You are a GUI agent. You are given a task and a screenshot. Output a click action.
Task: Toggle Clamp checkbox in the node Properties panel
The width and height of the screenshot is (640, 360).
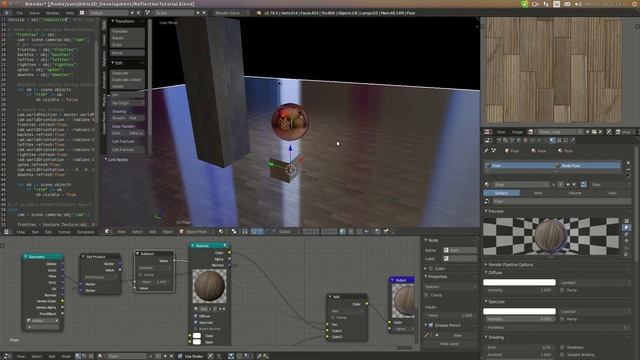(x=427, y=295)
